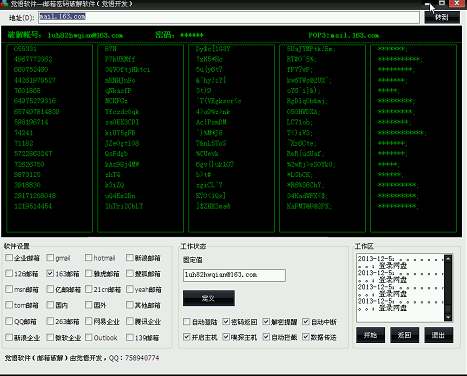Check the 263邮箱 checkbox
The height and width of the screenshot is (376, 467).
(50, 321)
